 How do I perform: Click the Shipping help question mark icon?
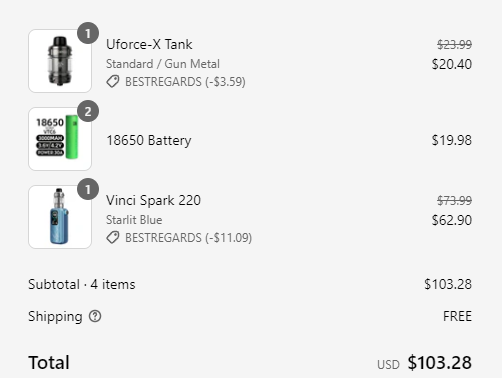coord(95,316)
